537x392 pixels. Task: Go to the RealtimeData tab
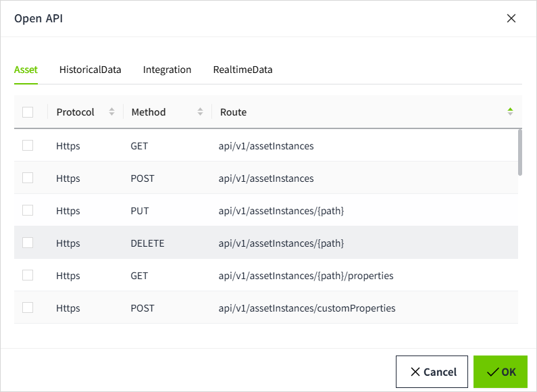click(x=242, y=70)
